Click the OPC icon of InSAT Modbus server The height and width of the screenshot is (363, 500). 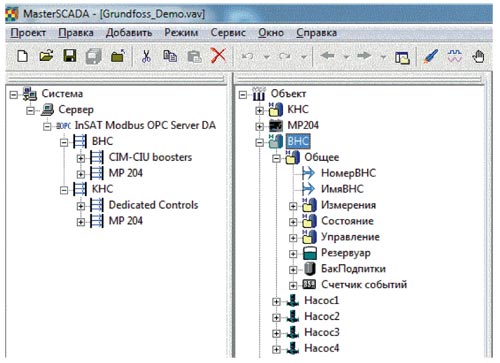(64, 126)
